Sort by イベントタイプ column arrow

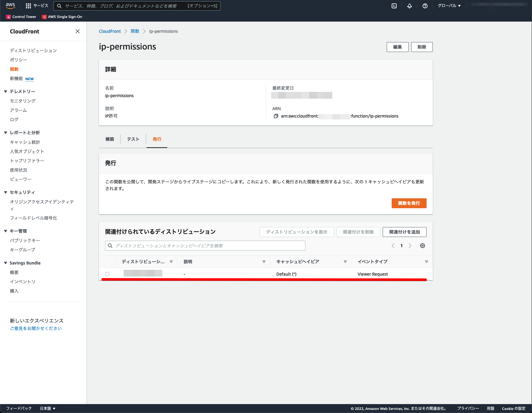427,262
